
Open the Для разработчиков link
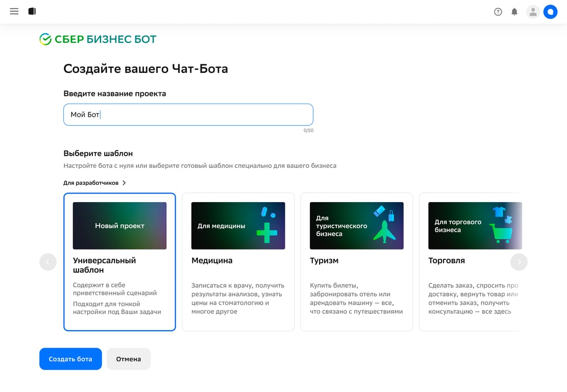click(x=91, y=183)
